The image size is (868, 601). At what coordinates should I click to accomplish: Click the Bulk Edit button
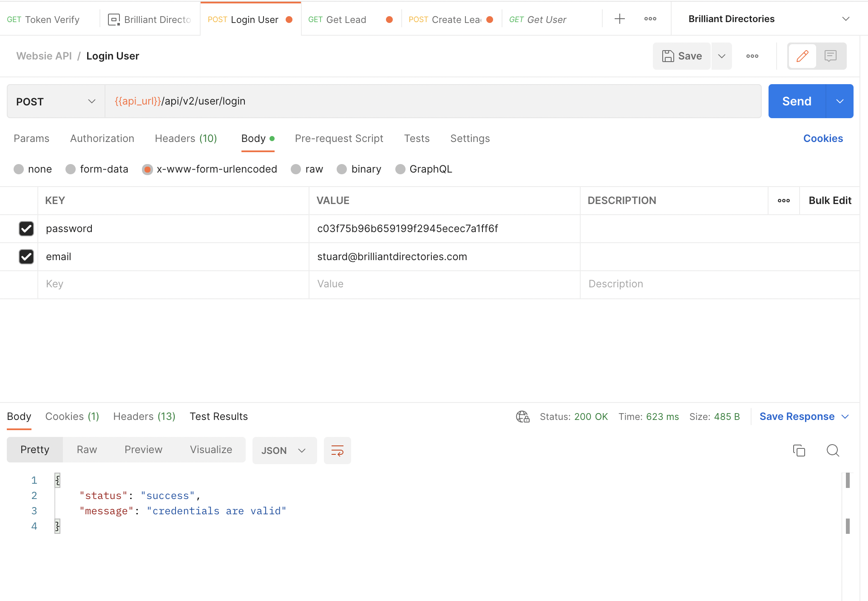tap(829, 201)
